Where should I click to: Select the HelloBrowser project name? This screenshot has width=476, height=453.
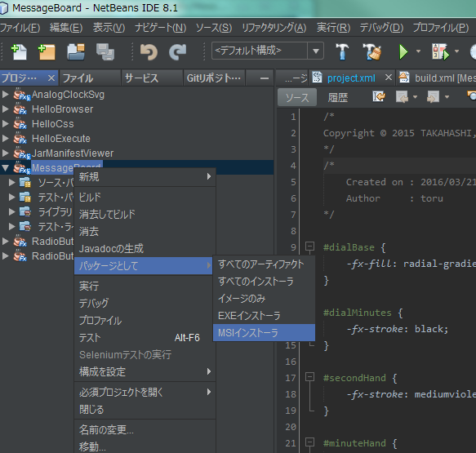coord(63,109)
